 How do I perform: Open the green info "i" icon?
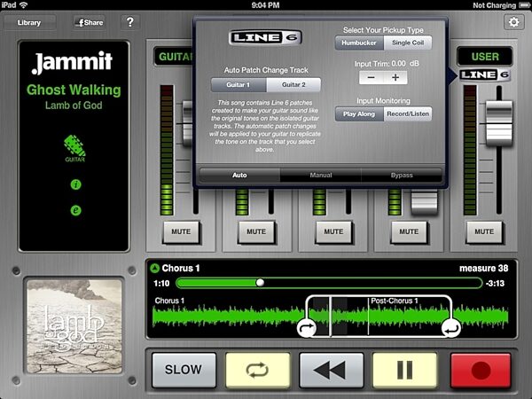[75, 184]
